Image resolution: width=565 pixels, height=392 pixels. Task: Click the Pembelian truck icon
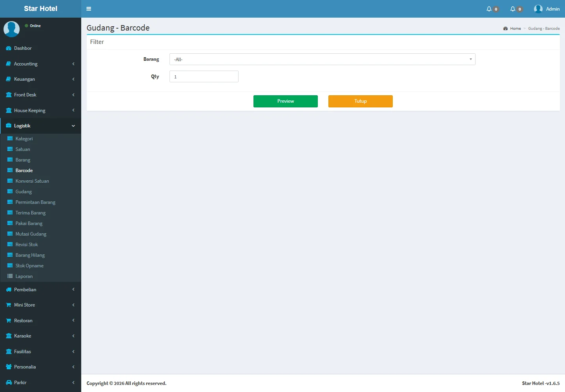point(9,290)
